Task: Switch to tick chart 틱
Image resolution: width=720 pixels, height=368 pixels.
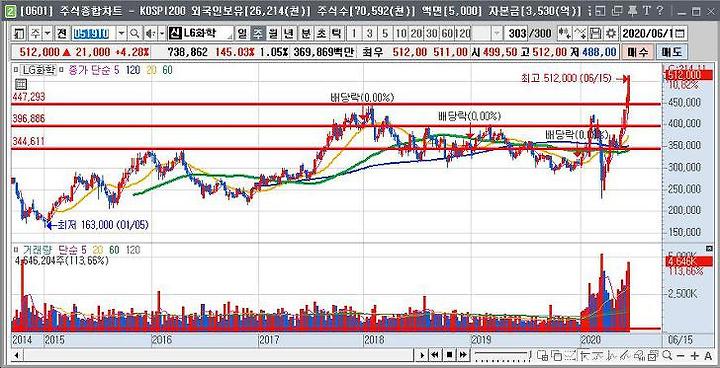Action: point(336,34)
